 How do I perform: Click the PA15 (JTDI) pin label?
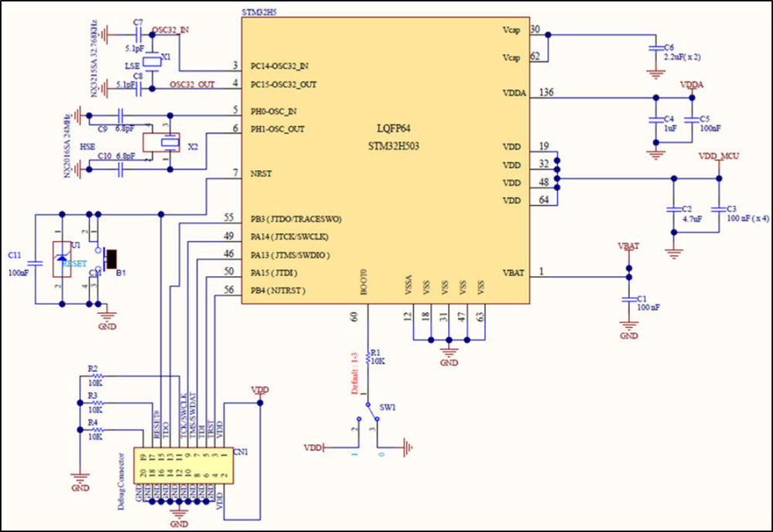coord(274,272)
